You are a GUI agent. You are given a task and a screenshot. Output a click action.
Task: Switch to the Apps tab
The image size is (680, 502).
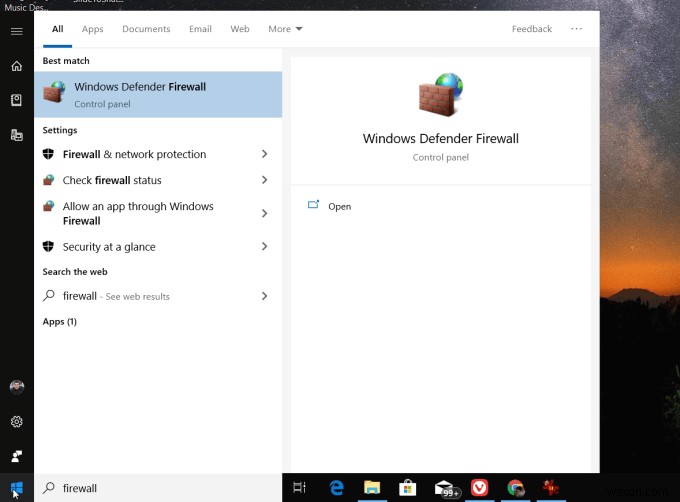tap(92, 29)
